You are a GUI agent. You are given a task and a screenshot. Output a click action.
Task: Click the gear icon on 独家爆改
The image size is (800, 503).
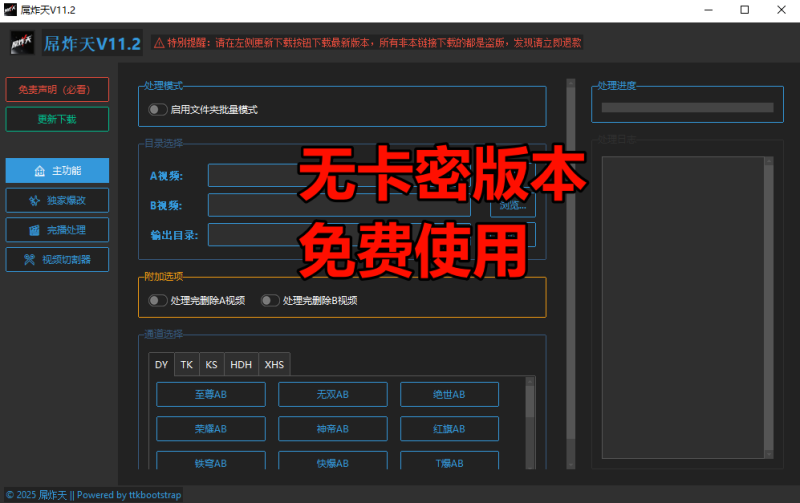(x=34, y=200)
